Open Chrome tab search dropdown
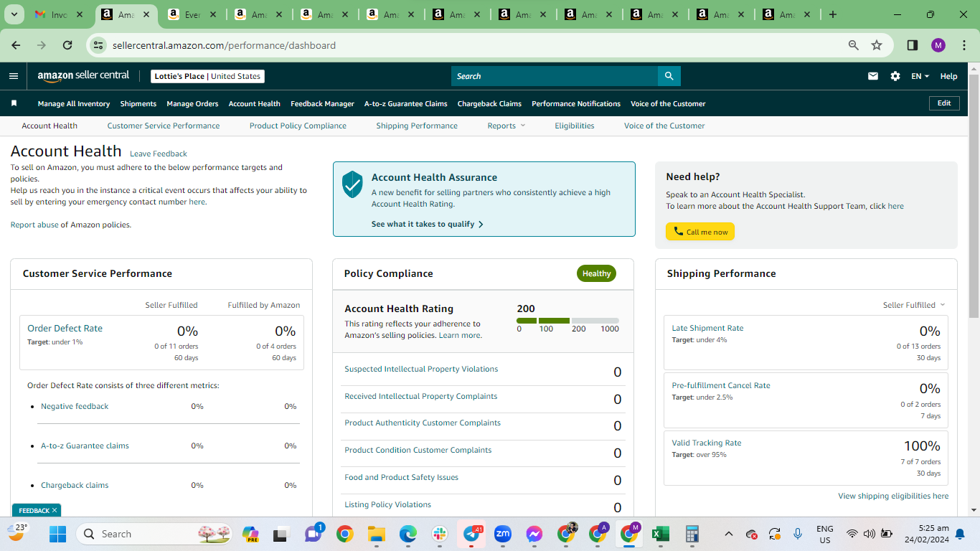Image resolution: width=980 pixels, height=551 pixels. (14, 14)
